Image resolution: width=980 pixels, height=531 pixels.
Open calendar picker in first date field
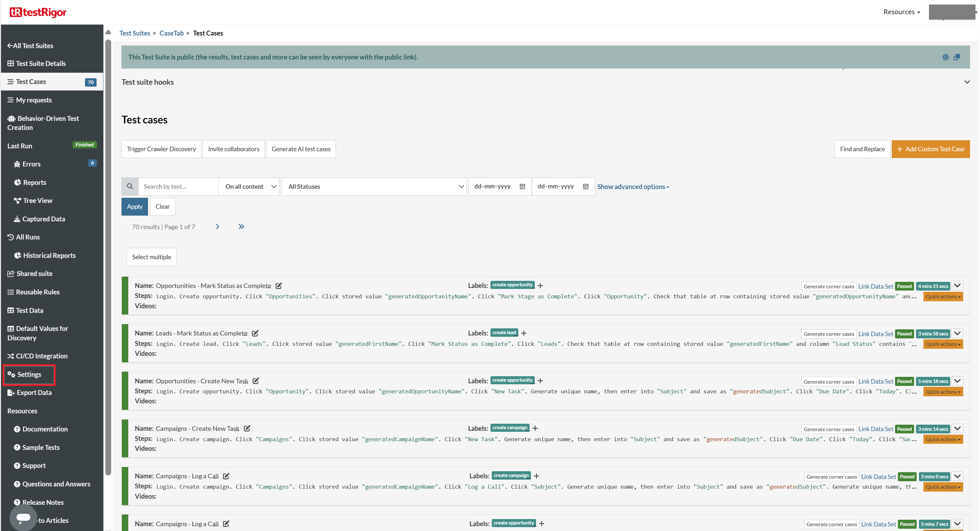[522, 186]
